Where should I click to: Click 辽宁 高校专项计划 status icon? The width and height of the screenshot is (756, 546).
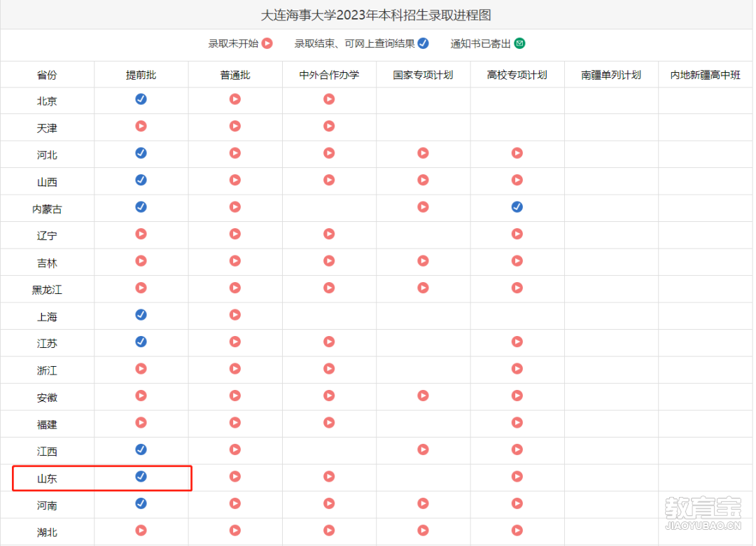(x=517, y=234)
